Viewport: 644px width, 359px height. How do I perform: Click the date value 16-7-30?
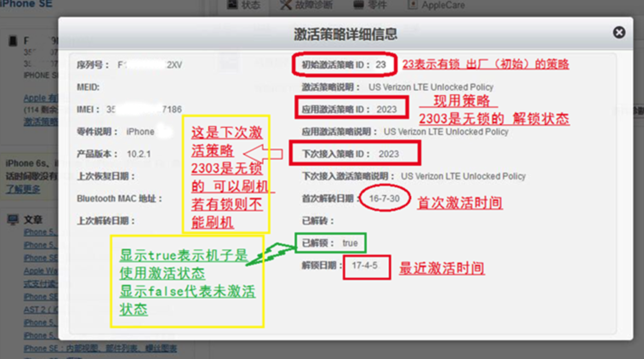tap(384, 199)
